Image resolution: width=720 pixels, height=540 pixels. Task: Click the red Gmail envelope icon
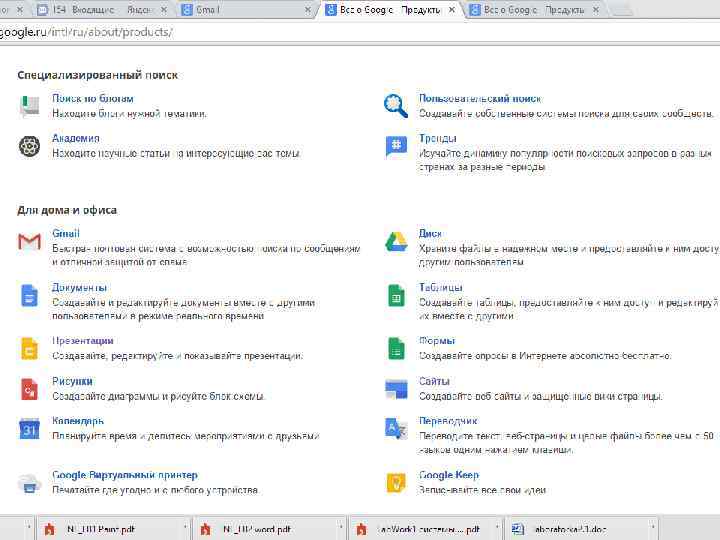[29, 242]
